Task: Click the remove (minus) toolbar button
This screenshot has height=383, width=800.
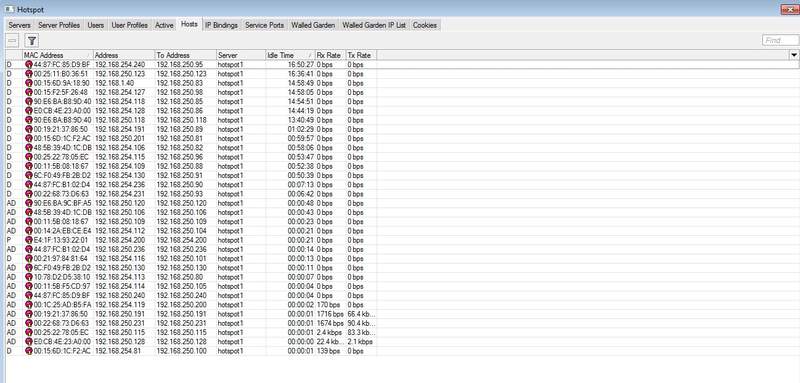Action: [13, 41]
